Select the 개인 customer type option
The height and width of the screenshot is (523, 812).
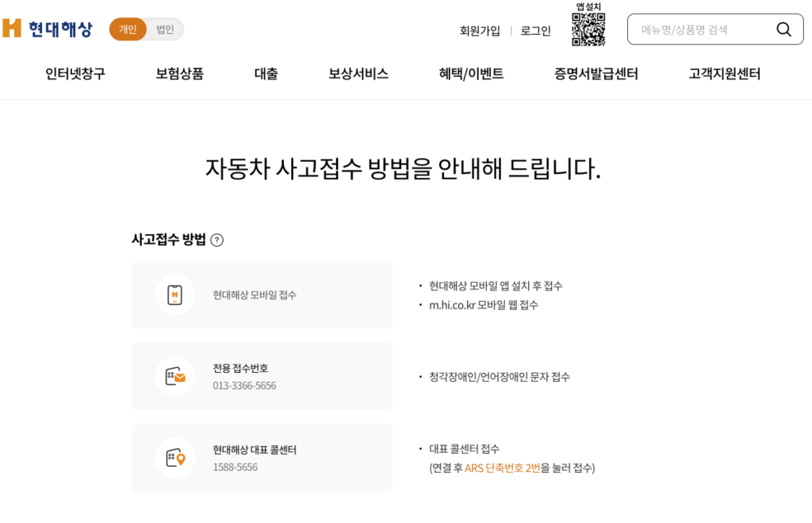click(x=128, y=29)
